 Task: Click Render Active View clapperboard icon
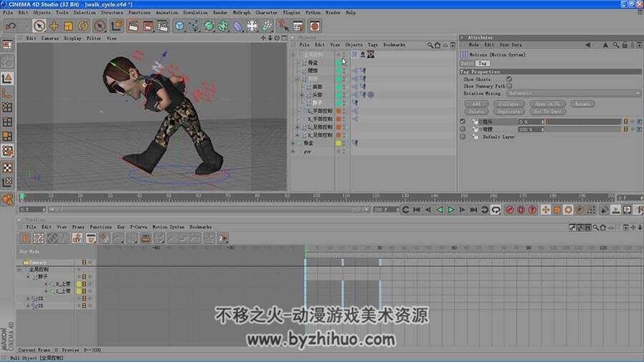(x=133, y=26)
